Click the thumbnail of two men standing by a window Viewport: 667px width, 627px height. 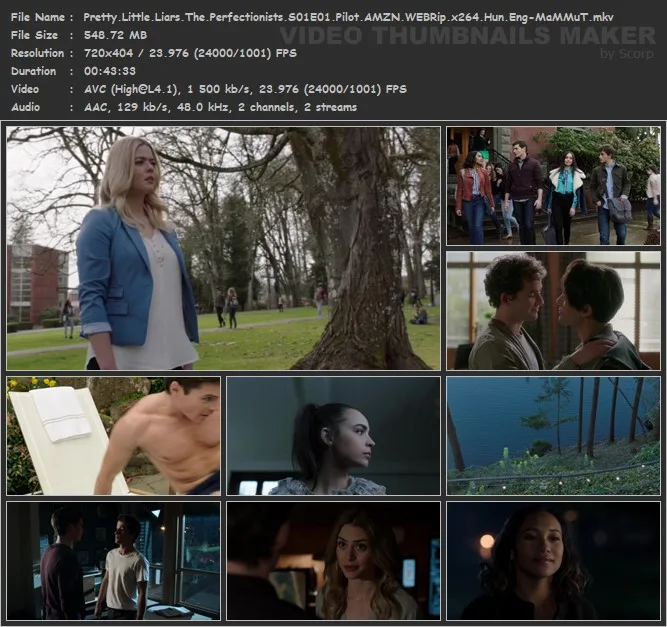pyautogui.click(x=114, y=561)
